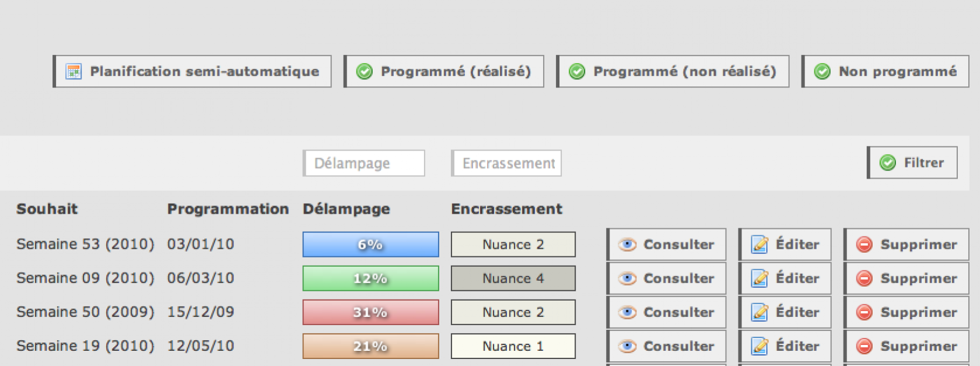
Task: Click the pencil edit icon for Semaine 53
Action: tap(759, 245)
